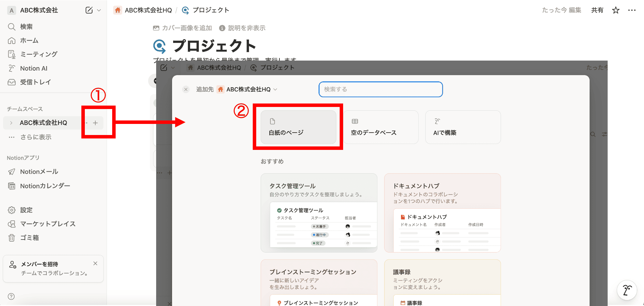Click カバー画像を追加

182,28
